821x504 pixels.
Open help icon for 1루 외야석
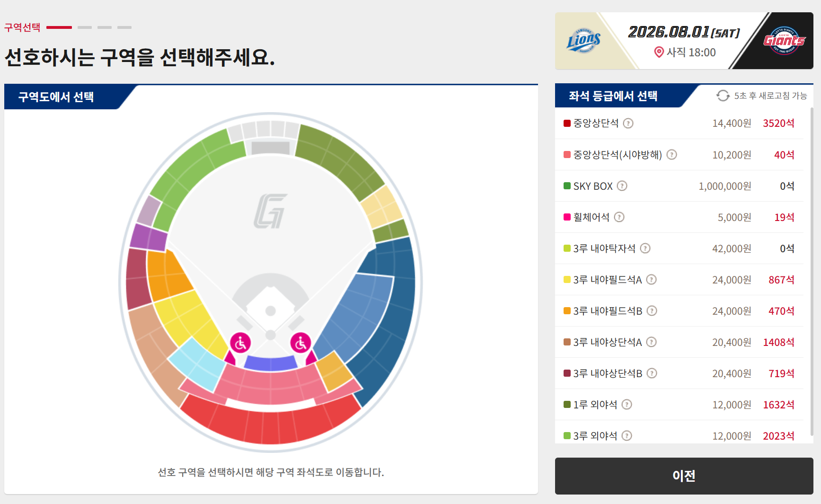[627, 405]
